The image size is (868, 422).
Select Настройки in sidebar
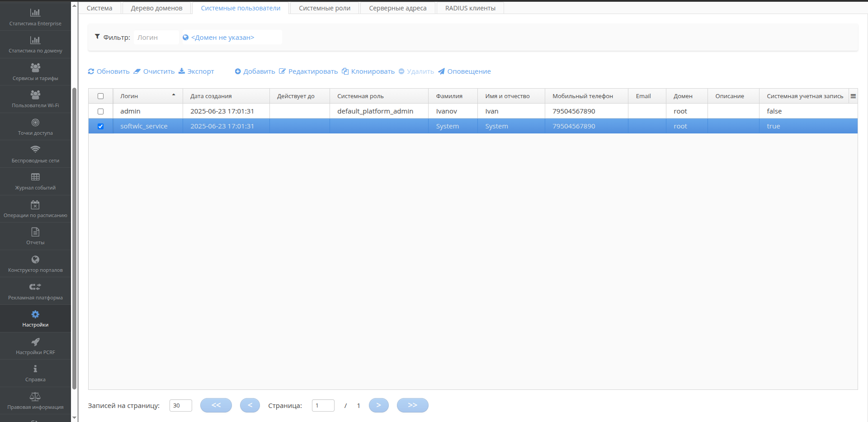35,318
